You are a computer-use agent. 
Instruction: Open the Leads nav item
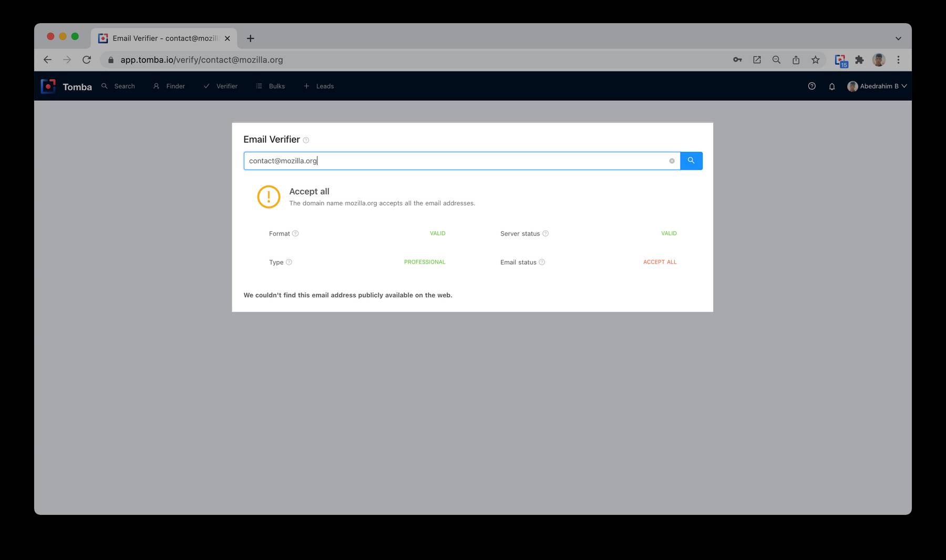[x=319, y=86]
